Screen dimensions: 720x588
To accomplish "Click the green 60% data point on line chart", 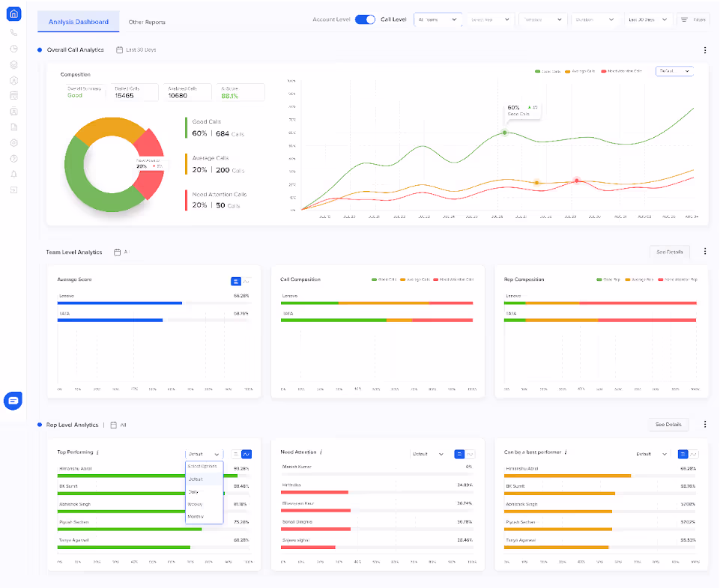I will click(505, 133).
